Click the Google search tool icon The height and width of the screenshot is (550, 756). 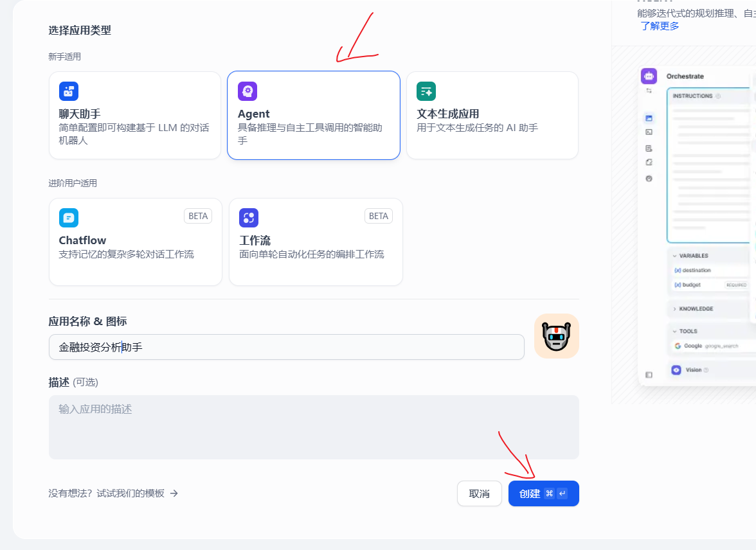coord(678,346)
